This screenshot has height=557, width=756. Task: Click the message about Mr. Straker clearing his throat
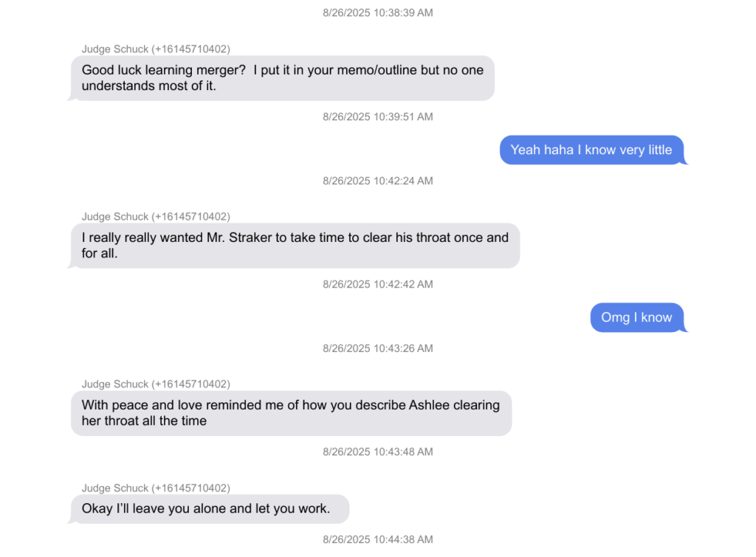click(295, 246)
